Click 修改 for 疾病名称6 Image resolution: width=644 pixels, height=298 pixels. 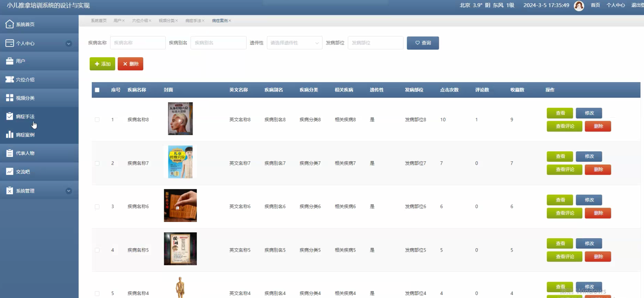point(589,200)
